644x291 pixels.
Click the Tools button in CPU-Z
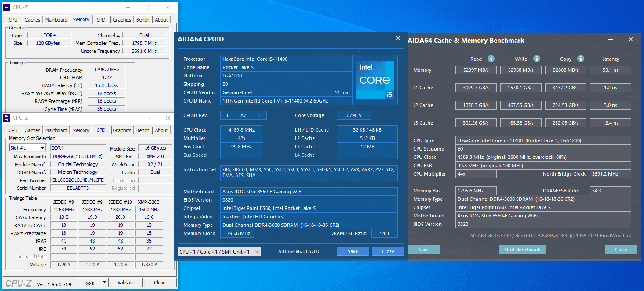click(x=88, y=283)
